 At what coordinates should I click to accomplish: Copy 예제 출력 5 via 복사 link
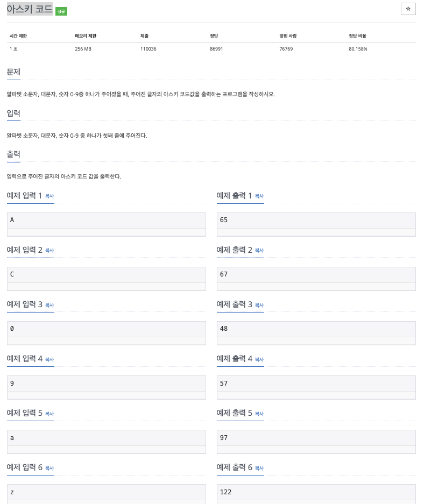(259, 414)
